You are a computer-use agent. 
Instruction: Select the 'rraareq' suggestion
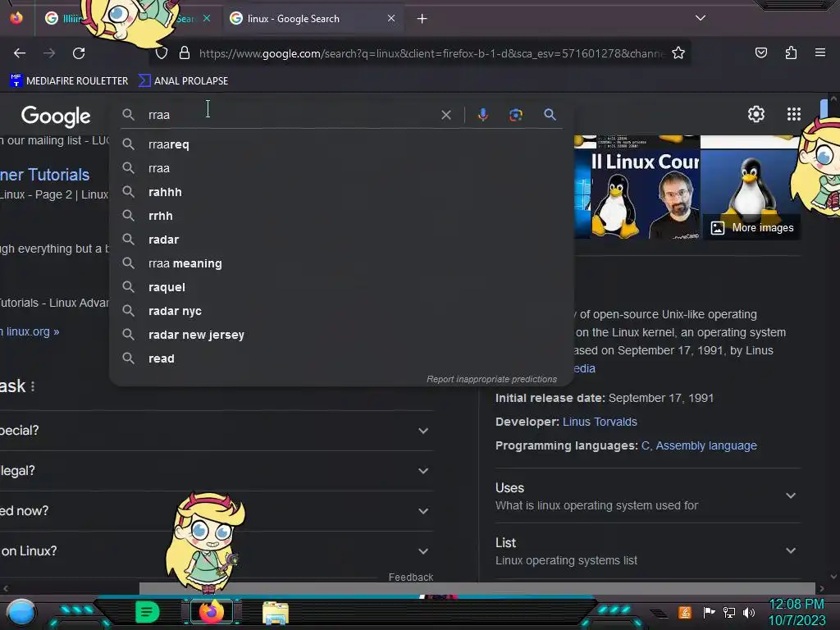pos(341,144)
